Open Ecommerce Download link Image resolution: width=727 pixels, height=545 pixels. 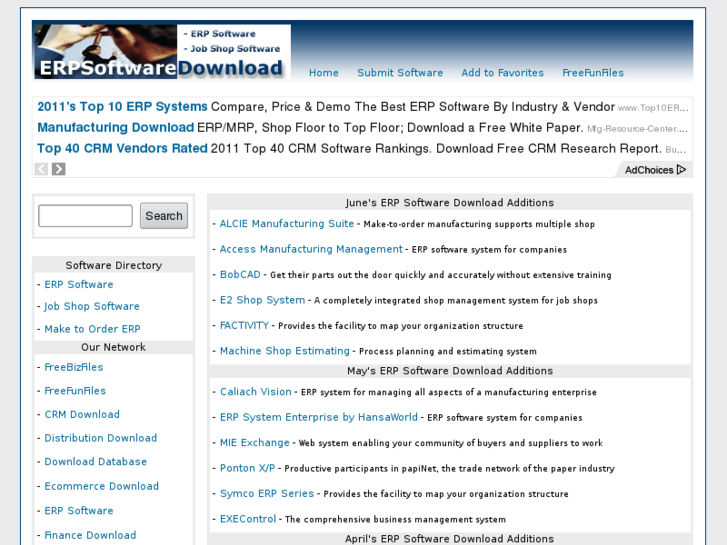(102, 486)
